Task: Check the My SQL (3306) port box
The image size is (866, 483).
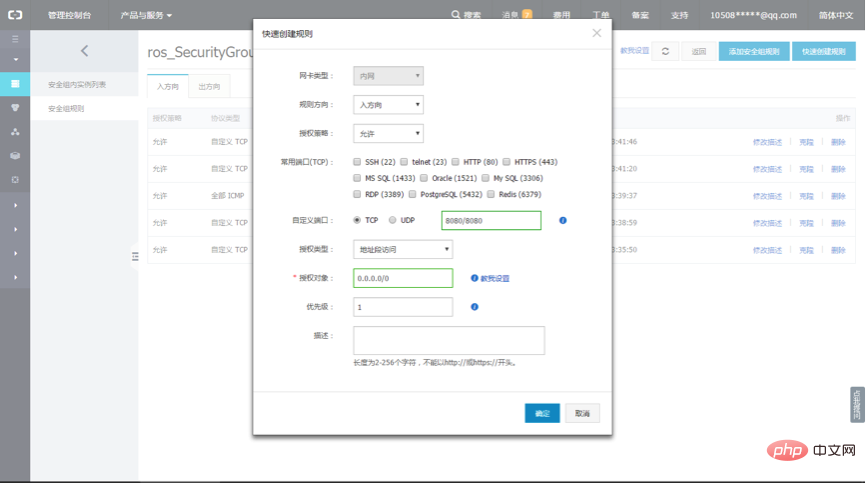Action: tap(485, 178)
